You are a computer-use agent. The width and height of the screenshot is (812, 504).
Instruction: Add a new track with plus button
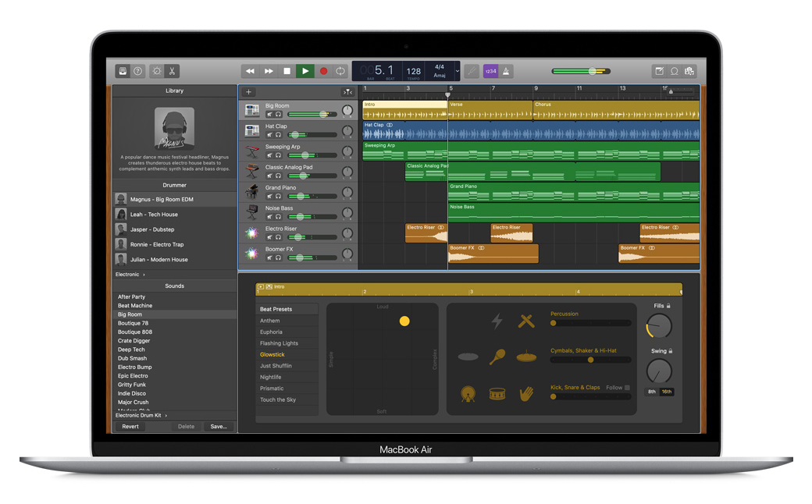(248, 91)
